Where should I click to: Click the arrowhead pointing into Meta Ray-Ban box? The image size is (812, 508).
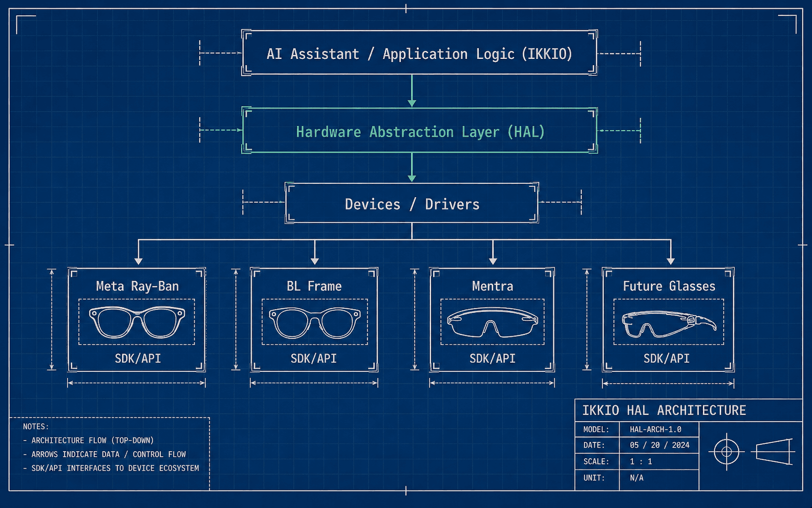(x=138, y=261)
